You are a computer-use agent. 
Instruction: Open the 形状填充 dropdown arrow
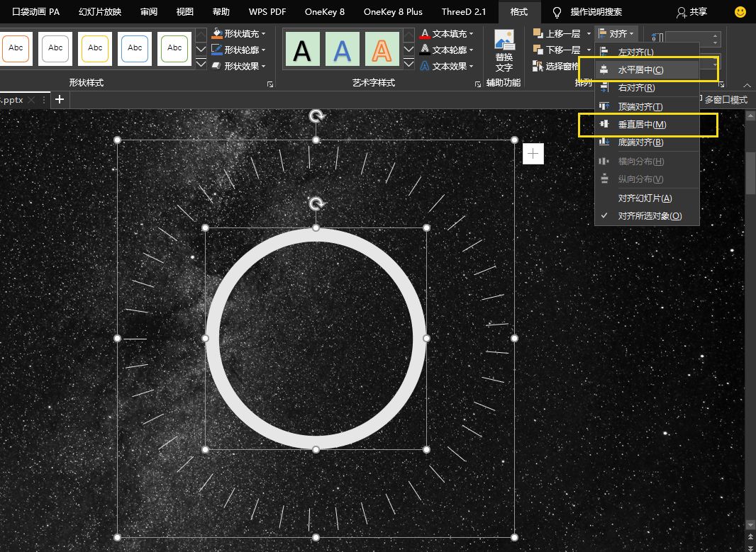(x=264, y=34)
